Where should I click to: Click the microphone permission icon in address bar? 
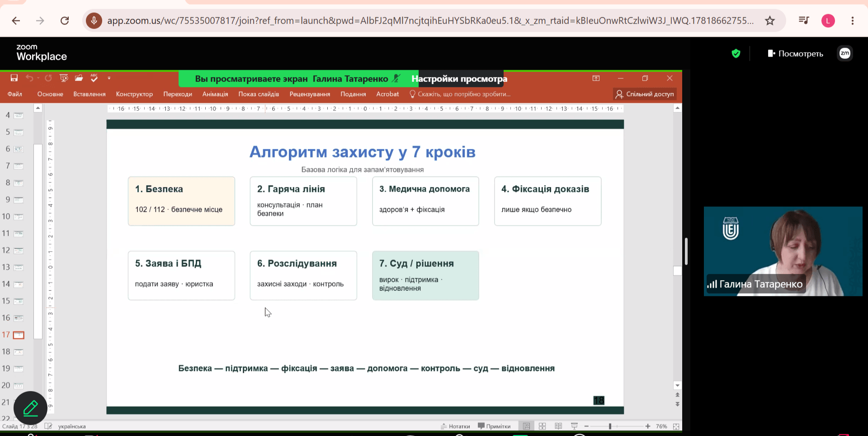94,21
